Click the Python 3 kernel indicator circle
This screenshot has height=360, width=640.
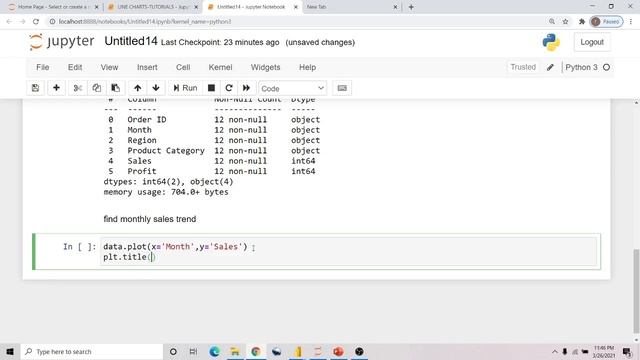(607, 67)
